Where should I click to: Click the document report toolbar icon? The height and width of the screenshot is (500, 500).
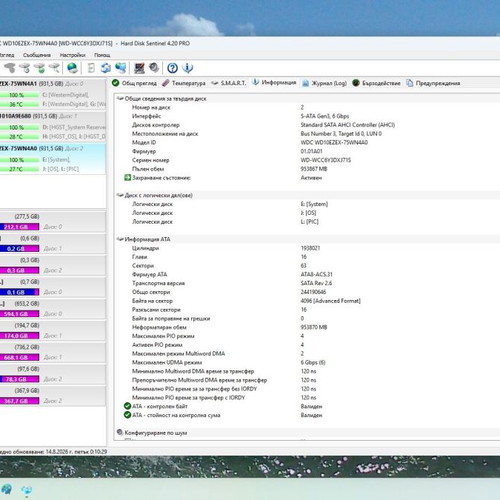pos(91,68)
